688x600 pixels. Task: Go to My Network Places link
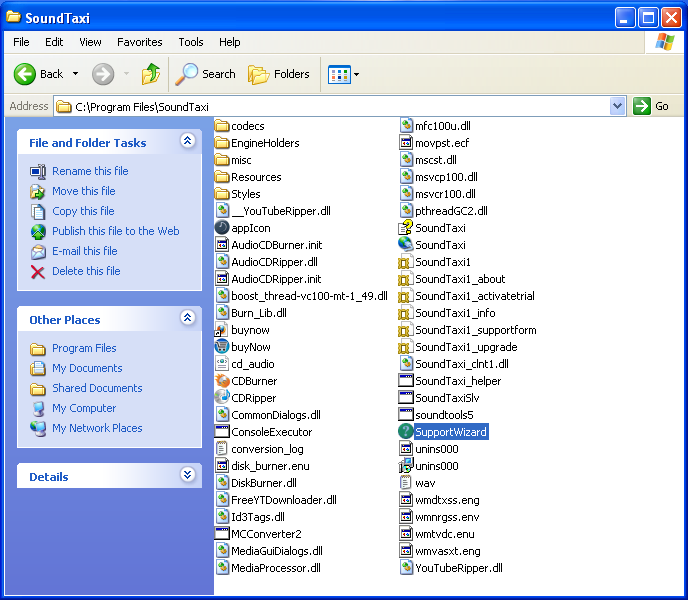point(97,428)
